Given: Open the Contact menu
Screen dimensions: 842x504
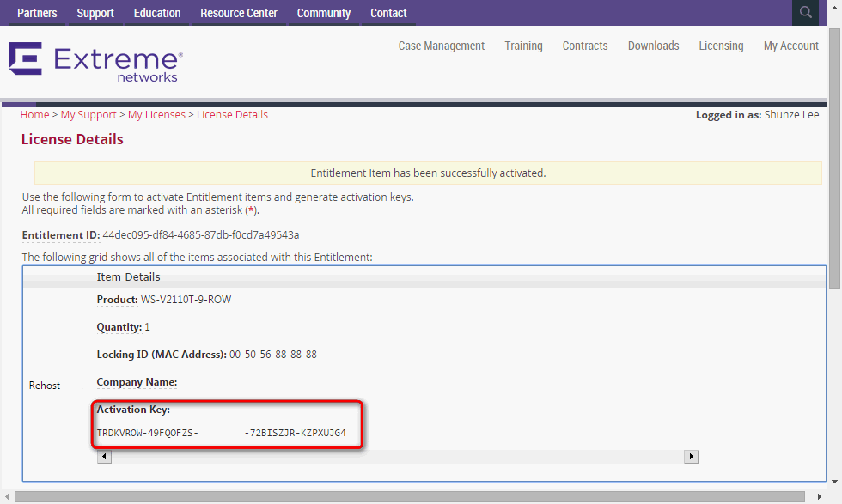Looking at the screenshot, I should (x=388, y=13).
